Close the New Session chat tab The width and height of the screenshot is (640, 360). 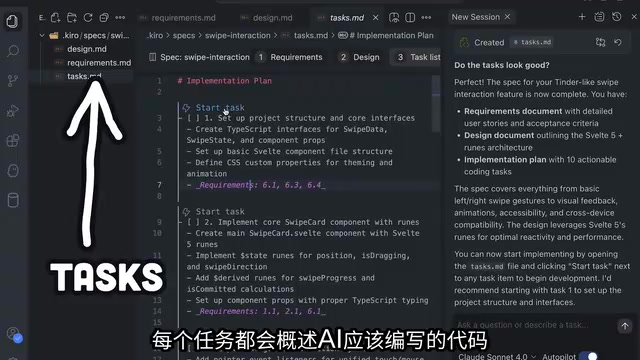[x=507, y=17]
